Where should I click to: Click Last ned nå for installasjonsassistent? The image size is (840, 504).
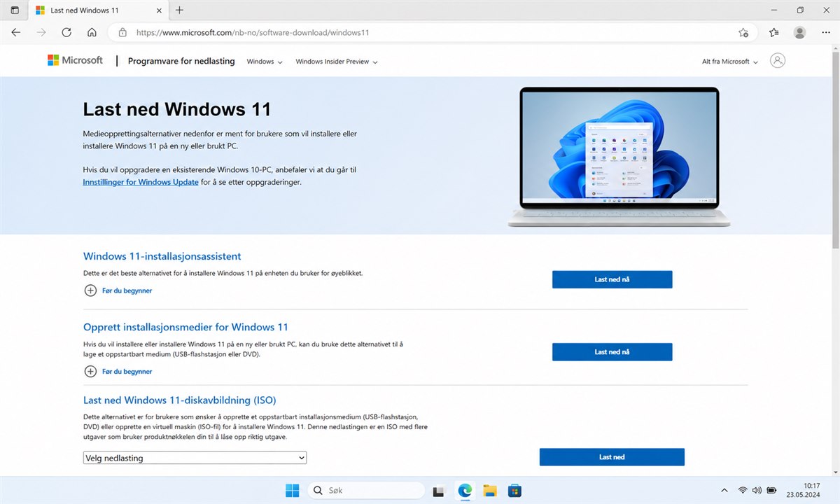point(612,279)
